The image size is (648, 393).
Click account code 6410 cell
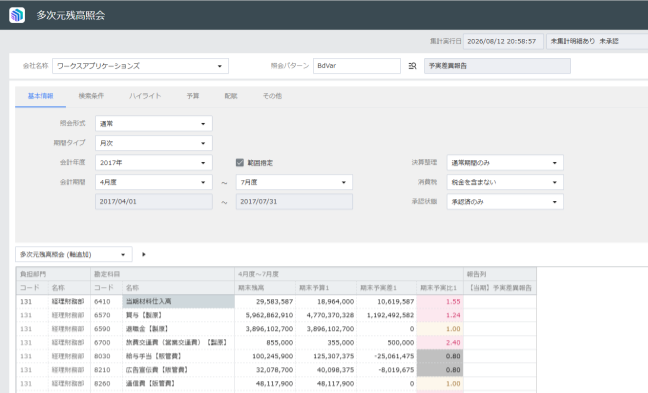pyautogui.click(x=107, y=302)
